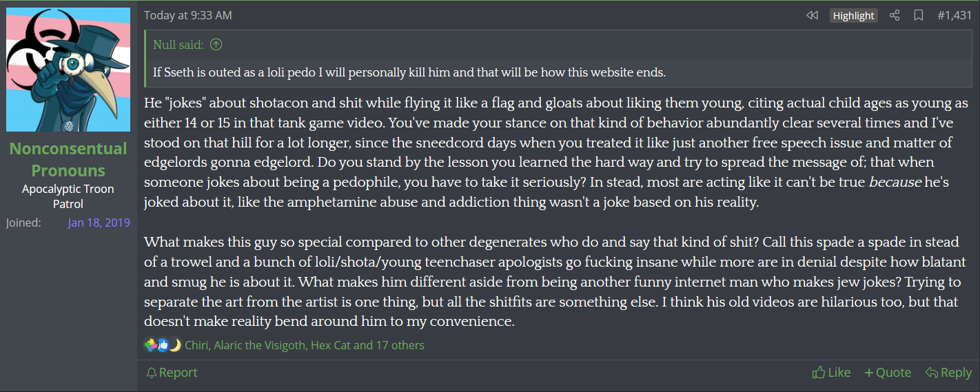Bookmark this post
Image resolution: width=980 pixels, height=392 pixels.
[x=918, y=16]
